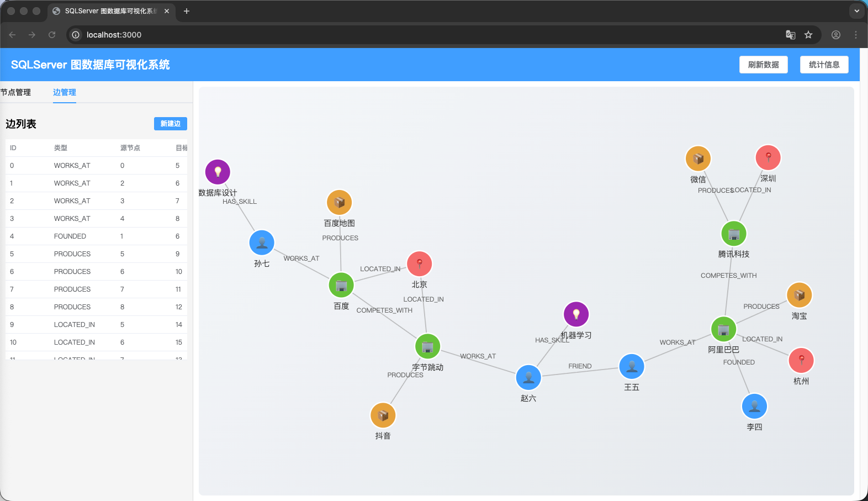This screenshot has width=868, height=501.
Task: Click WORKS_AT in edge row ID 0
Action: coord(72,166)
